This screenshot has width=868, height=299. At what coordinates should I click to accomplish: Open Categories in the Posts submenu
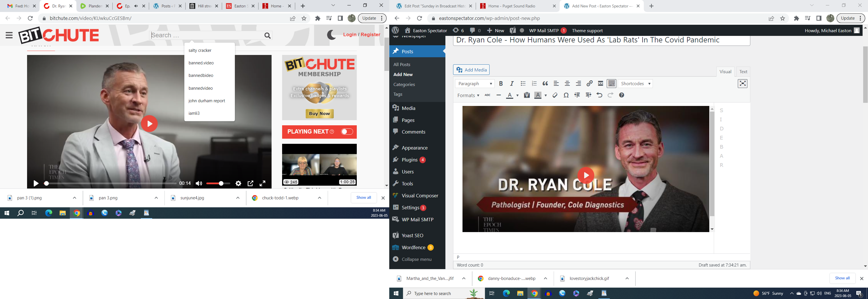(x=404, y=84)
